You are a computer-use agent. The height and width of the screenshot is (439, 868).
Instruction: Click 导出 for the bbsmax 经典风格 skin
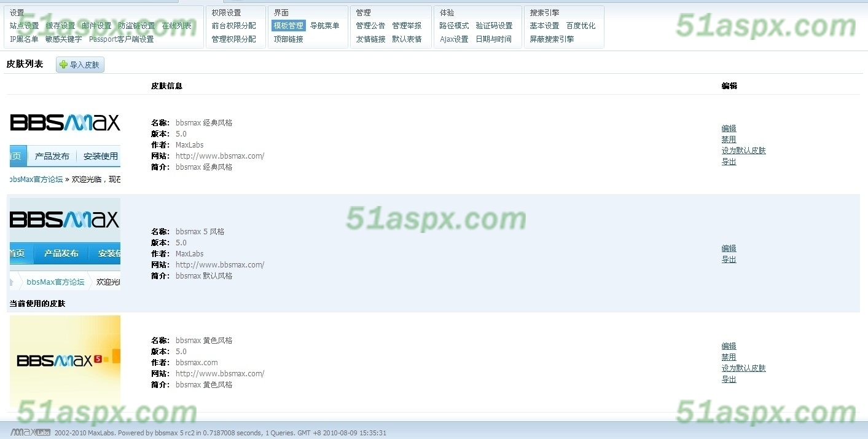(x=729, y=162)
